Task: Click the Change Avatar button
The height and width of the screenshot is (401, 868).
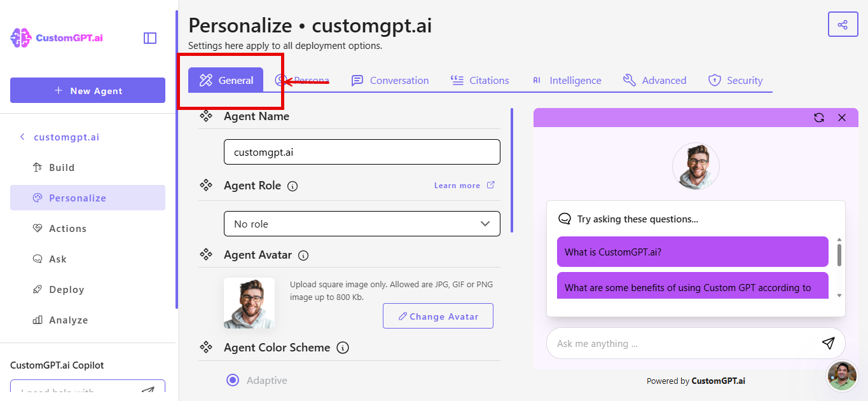Action: click(x=438, y=316)
